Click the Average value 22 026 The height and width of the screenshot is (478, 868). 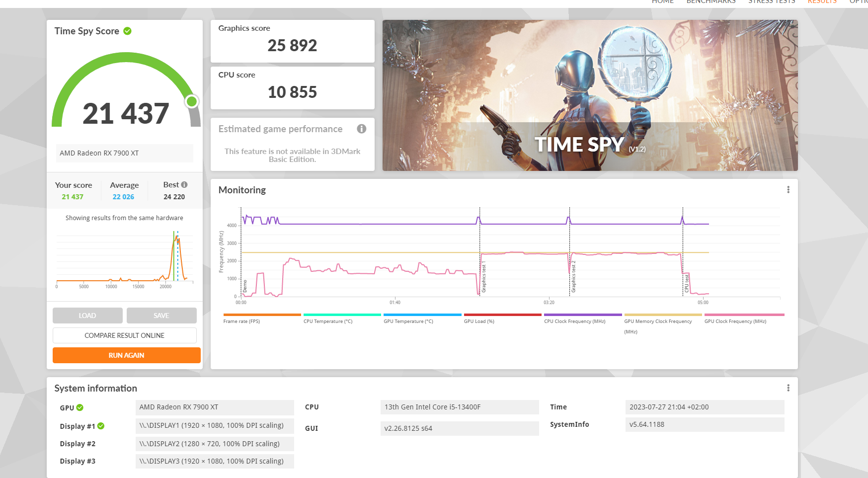[x=123, y=197]
